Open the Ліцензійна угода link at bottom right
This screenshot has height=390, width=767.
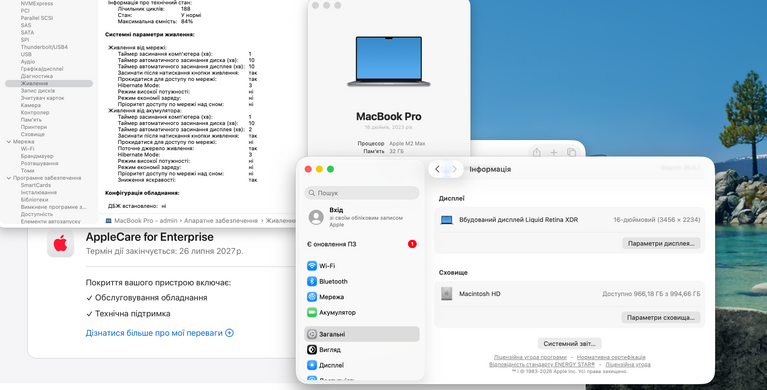point(628,365)
